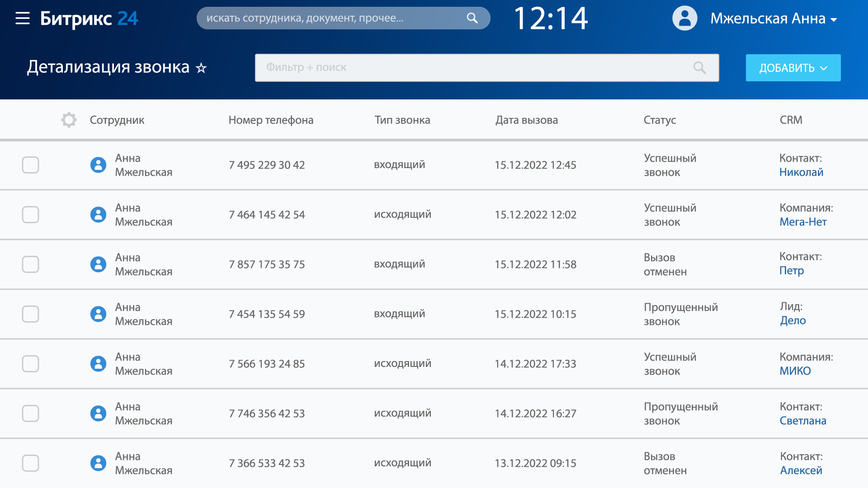
Task: Star the Детализация звонка page as favorite
Action: click(x=201, y=68)
